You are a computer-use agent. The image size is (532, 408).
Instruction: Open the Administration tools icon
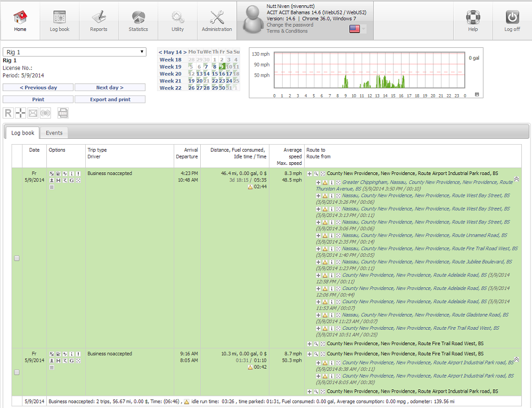point(217,17)
